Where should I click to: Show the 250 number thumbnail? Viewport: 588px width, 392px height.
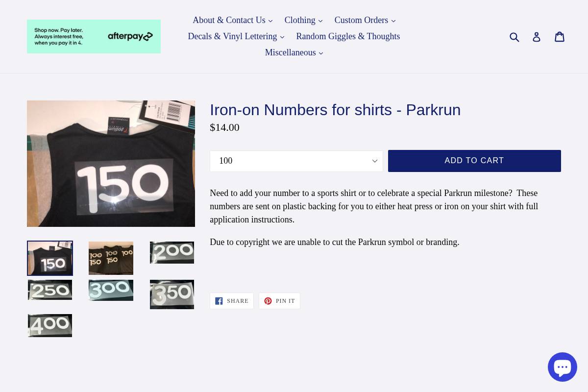[x=50, y=290]
